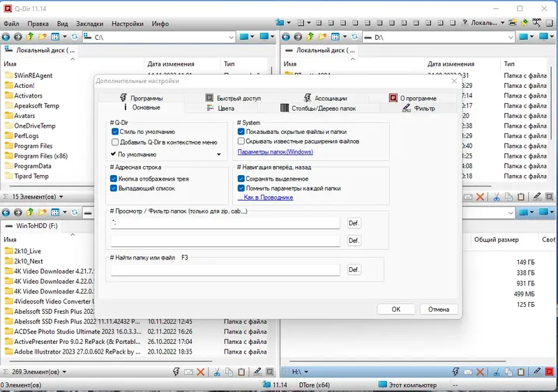Open '15 Элемент(ов)' status dropdown
Image resolution: width=558 pixels, height=392 pixels.
[61, 197]
